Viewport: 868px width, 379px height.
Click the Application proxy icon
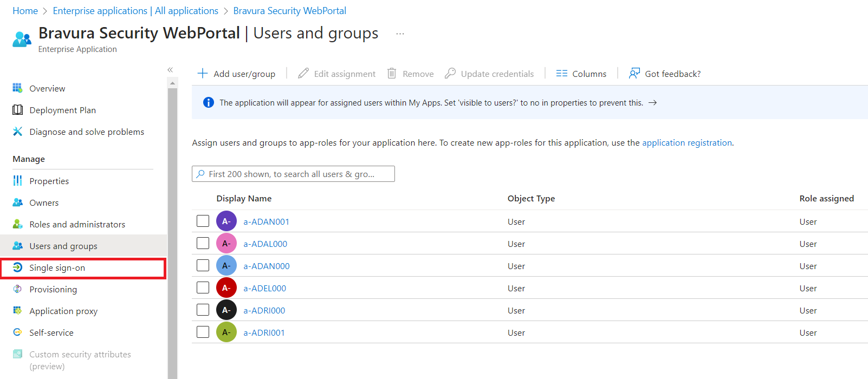click(x=17, y=311)
